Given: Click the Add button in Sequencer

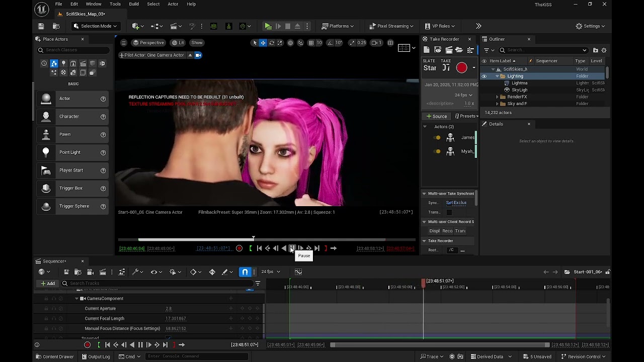Looking at the screenshot, I should (x=48, y=284).
